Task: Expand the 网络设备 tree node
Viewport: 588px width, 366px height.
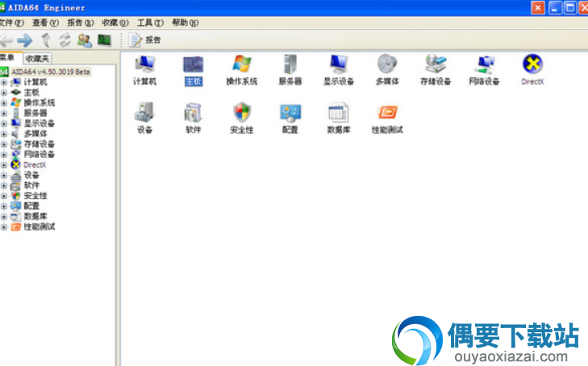Action: [x=4, y=154]
